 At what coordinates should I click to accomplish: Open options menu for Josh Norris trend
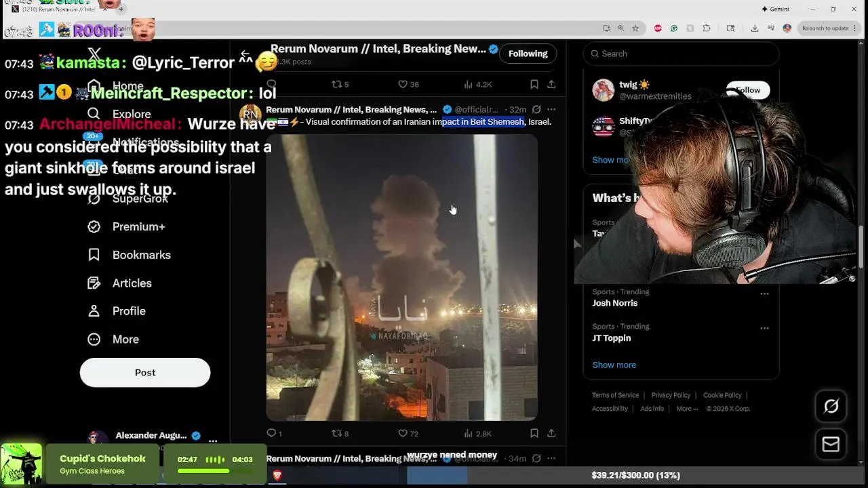(764, 293)
